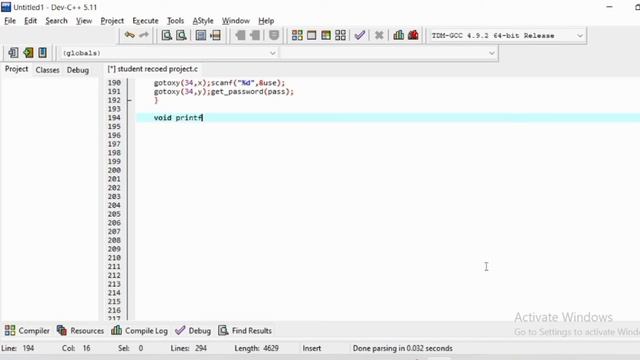Switch to the Classes side tab

point(47,70)
